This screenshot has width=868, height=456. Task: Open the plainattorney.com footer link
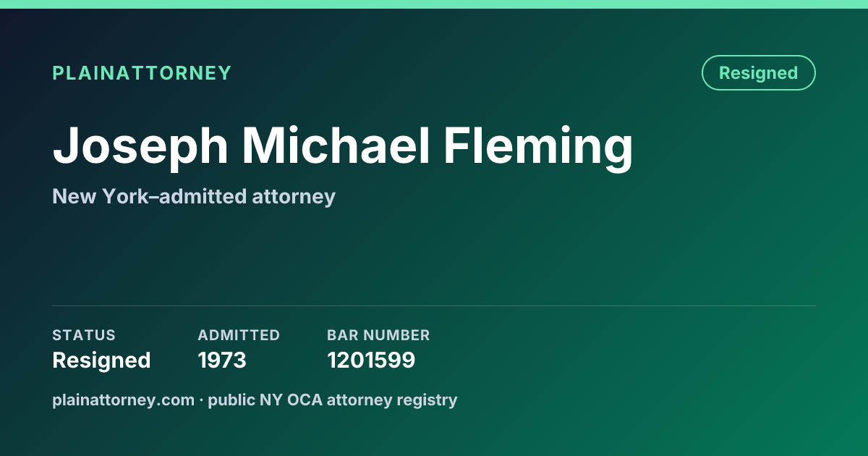(x=123, y=400)
